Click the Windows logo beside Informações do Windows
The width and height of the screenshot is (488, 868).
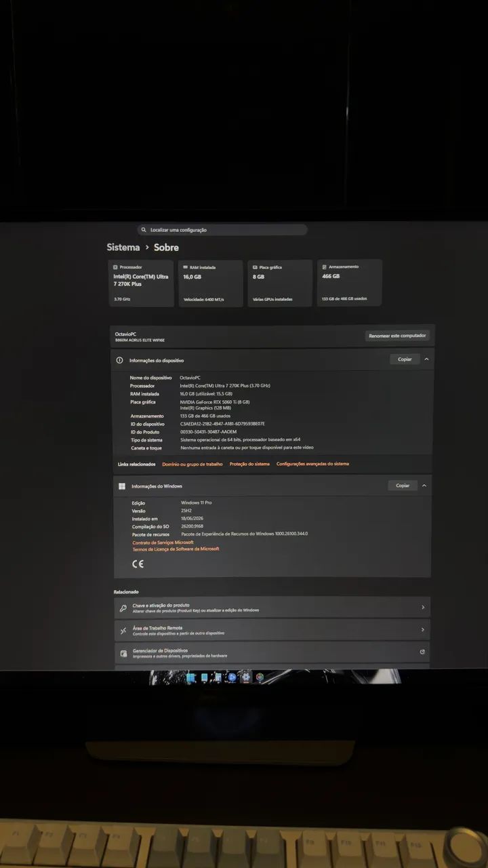122,486
